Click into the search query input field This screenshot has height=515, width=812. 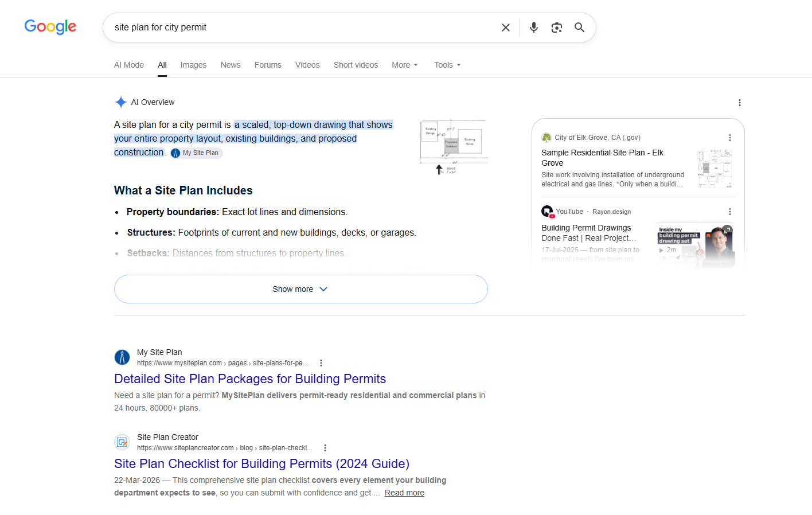(301, 28)
